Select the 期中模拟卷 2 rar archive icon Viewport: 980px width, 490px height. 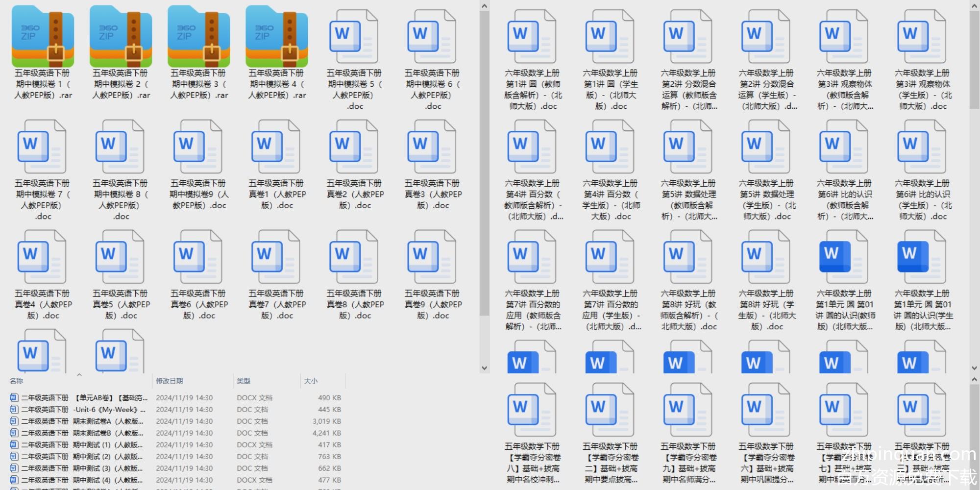(121, 36)
